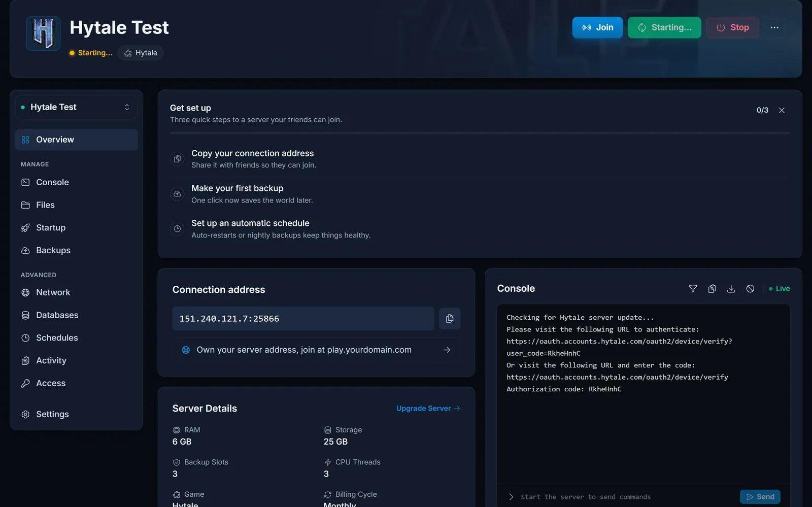This screenshot has height=507, width=812.
Task: Navigate to Network settings
Action: tap(76, 292)
